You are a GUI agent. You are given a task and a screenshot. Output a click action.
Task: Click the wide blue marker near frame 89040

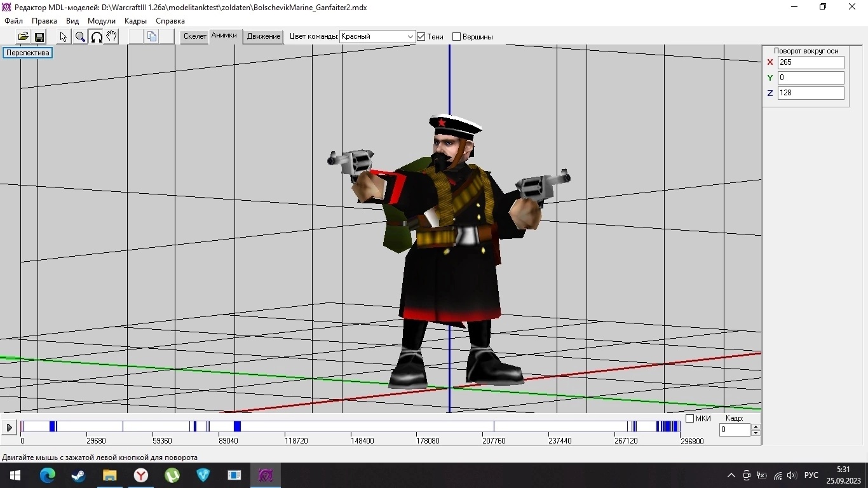(x=237, y=426)
